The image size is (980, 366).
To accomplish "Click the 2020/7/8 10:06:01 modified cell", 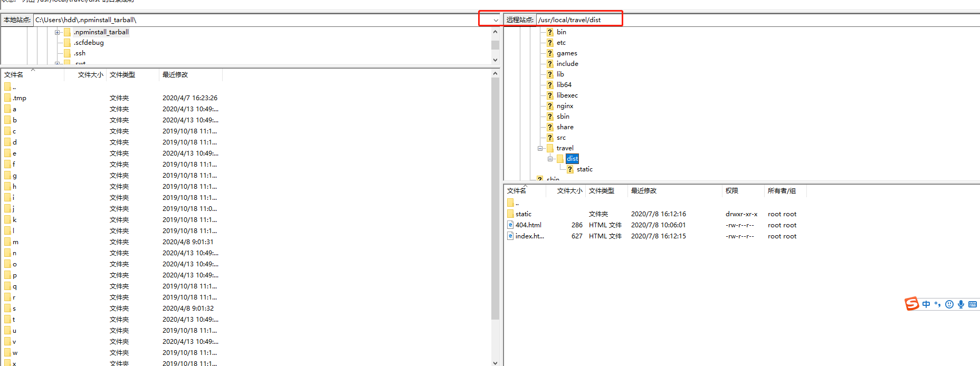I will click(659, 225).
